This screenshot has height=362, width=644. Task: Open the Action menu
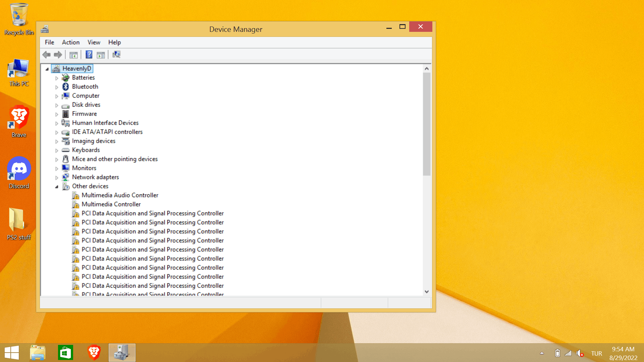pyautogui.click(x=70, y=42)
